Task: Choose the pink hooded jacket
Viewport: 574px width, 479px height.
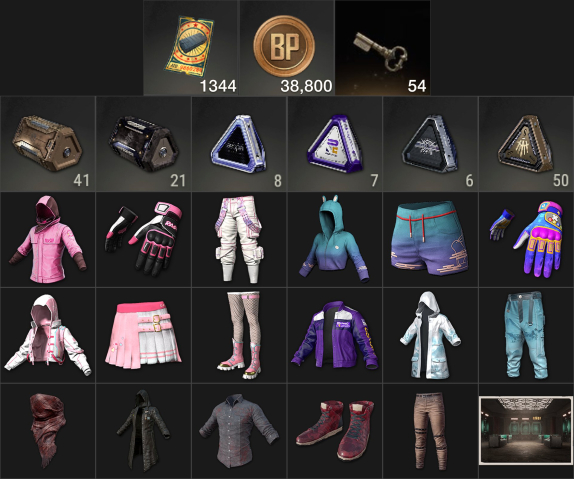Action: [x=48, y=240]
